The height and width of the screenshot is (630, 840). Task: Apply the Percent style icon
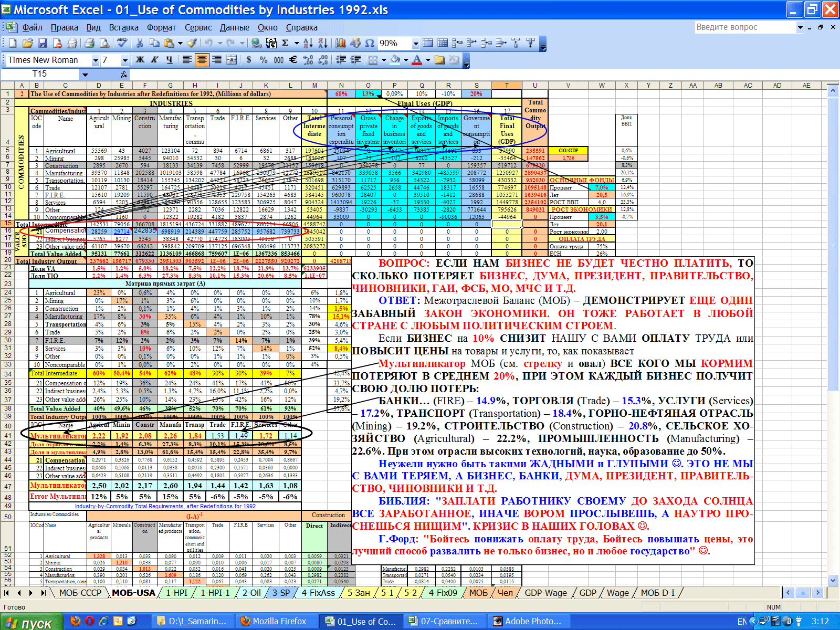pyautogui.click(x=264, y=60)
